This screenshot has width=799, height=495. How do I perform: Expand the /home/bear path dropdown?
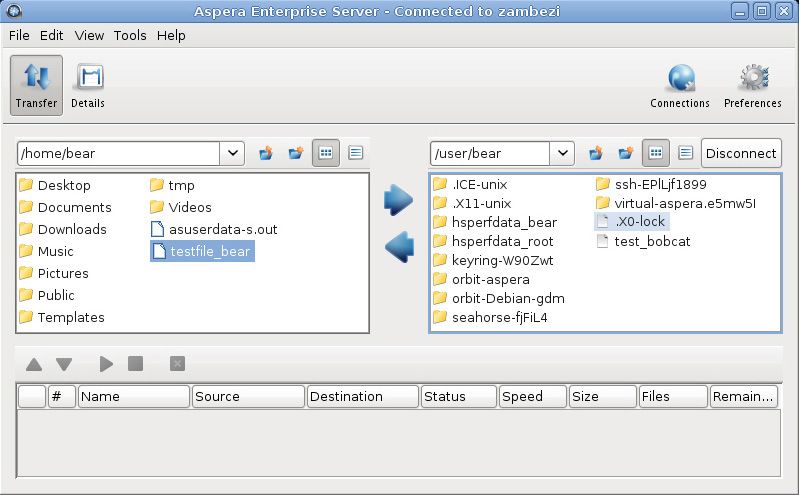coord(232,153)
